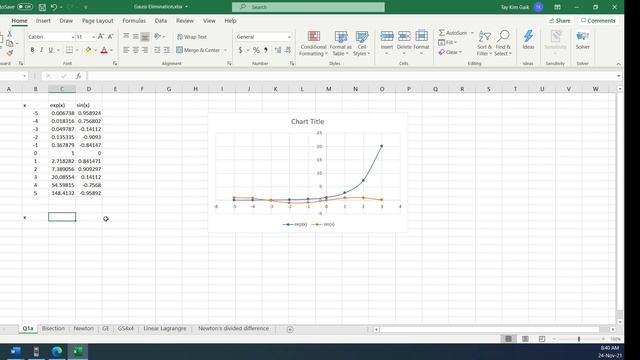The height and width of the screenshot is (360, 640).
Task: Decrease font size with the small A icon
Action: [110, 37]
